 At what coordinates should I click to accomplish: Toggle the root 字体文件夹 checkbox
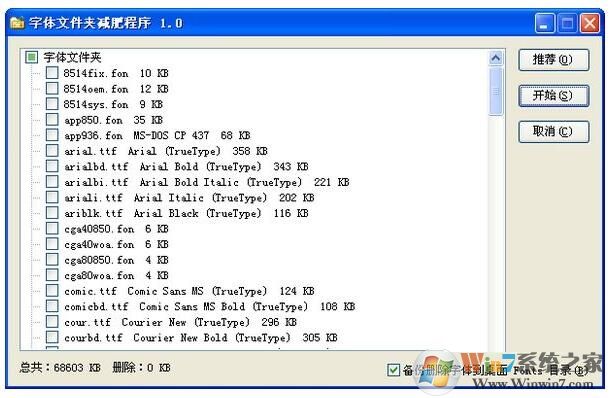[32, 57]
